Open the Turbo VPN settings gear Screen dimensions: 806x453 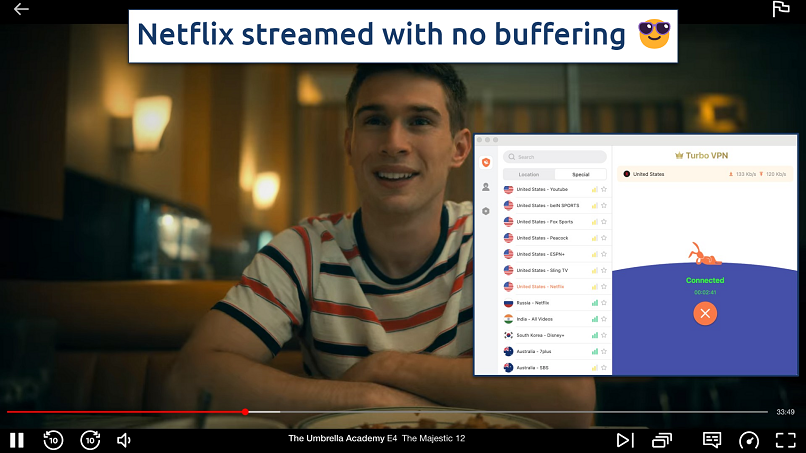coord(486,211)
